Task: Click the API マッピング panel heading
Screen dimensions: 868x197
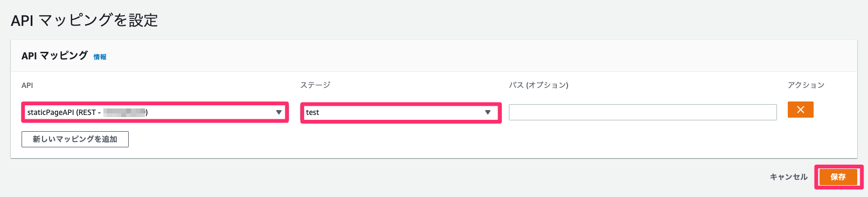Action: click(x=54, y=56)
